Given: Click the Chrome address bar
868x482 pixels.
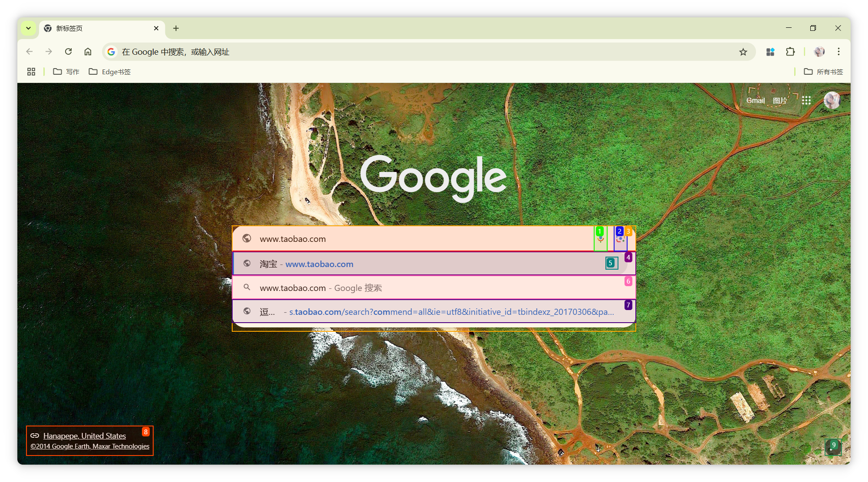Looking at the screenshot, I should point(391,52).
